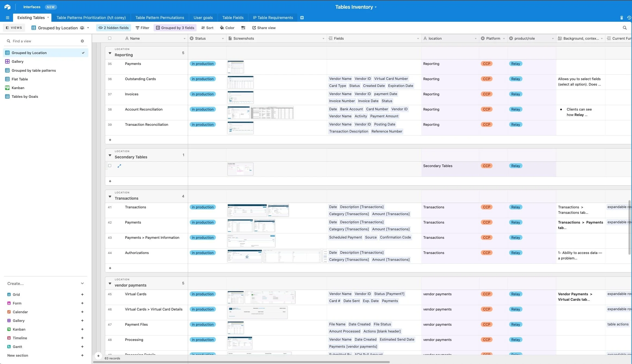Click the hamburger tables menu icon

[x=8, y=18]
